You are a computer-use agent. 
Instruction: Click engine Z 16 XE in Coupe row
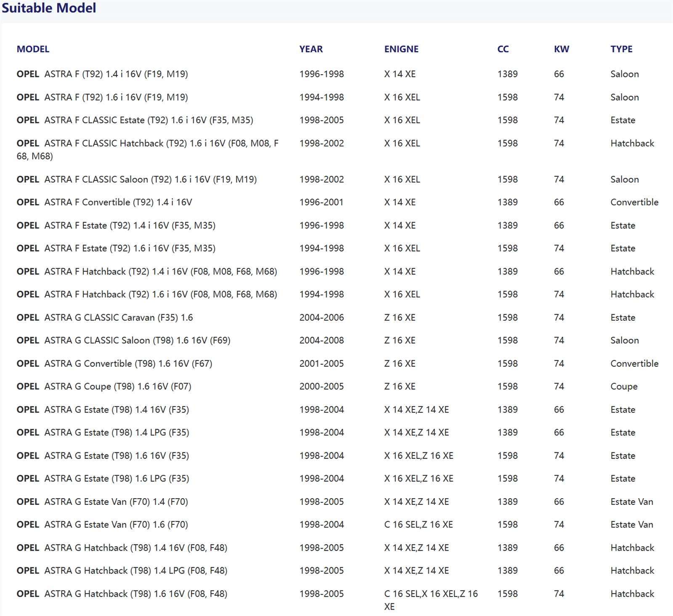click(x=400, y=386)
